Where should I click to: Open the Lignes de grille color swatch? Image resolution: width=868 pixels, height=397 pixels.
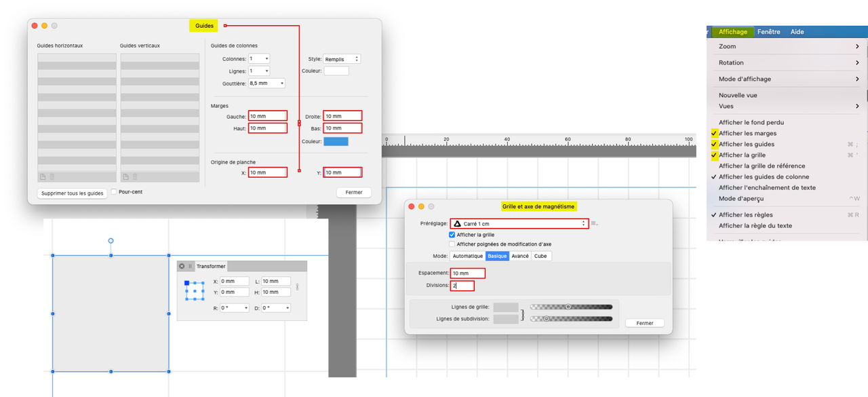click(506, 307)
